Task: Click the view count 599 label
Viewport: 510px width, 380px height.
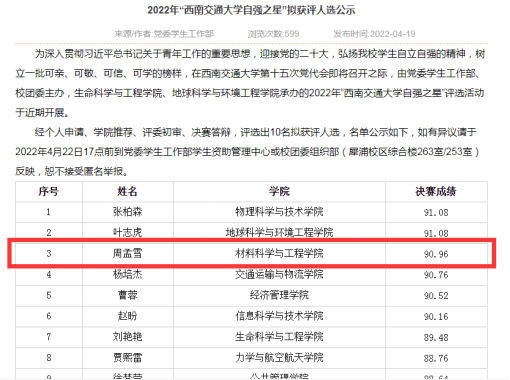Action: [273, 34]
